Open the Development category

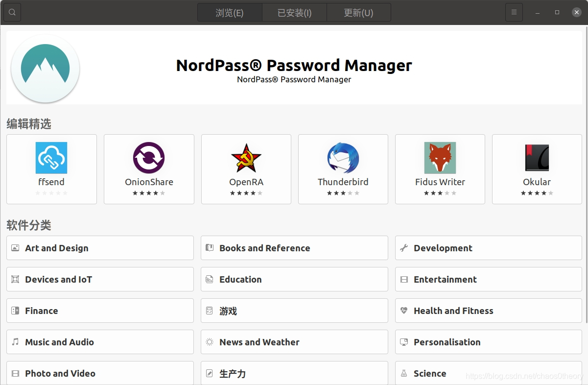pos(489,248)
